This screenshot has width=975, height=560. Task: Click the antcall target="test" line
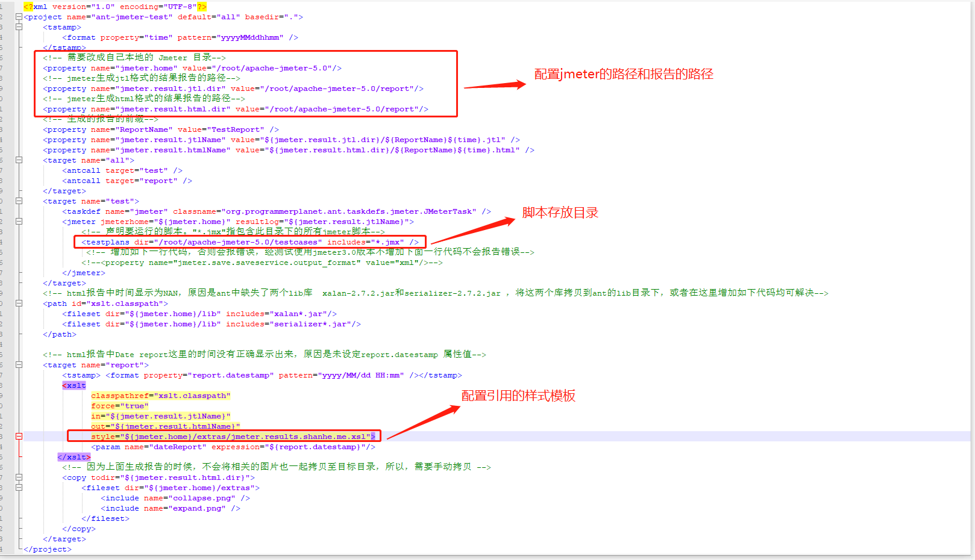pos(122,170)
